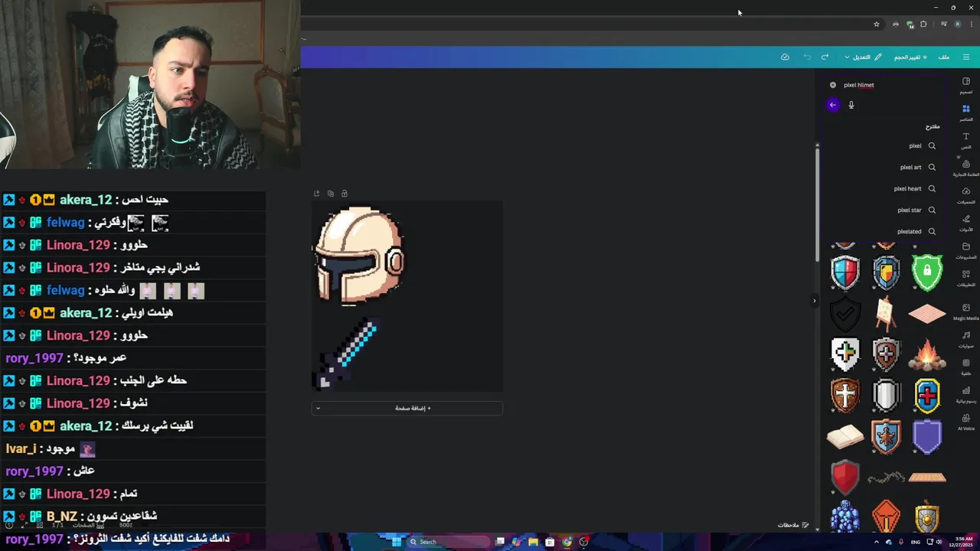The image size is (980, 551).
Task: Click the cloud save status icon
Action: tap(785, 57)
